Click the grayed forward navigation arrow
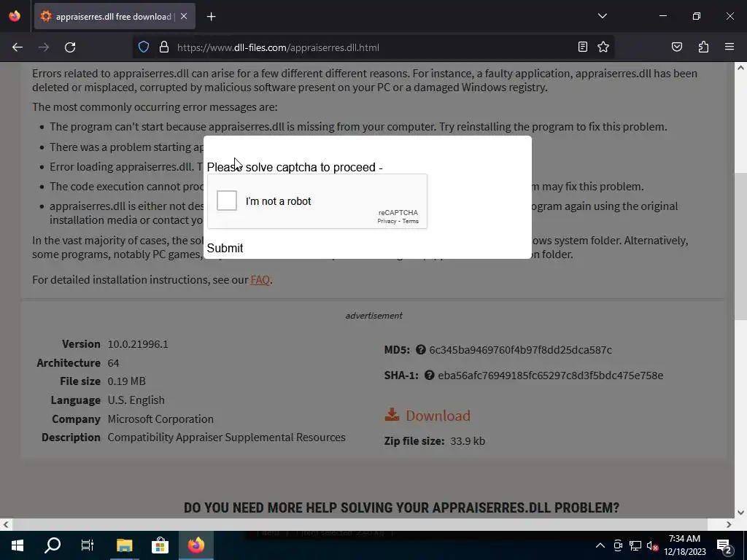The width and height of the screenshot is (747, 560). tap(44, 47)
